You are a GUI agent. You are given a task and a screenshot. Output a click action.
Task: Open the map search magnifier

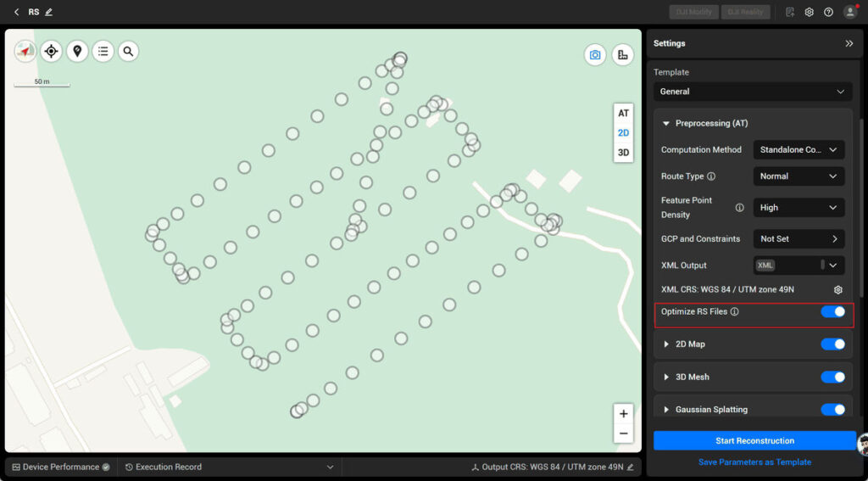pyautogui.click(x=129, y=52)
